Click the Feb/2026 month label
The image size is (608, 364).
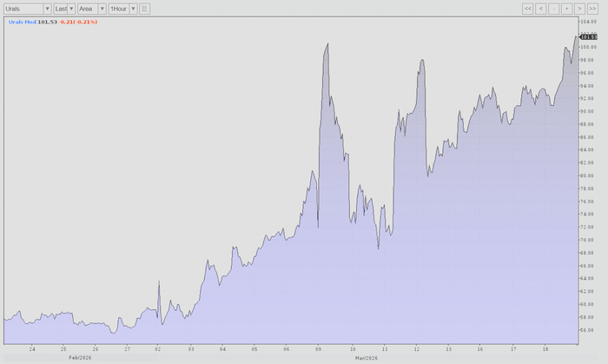pyautogui.click(x=80, y=357)
